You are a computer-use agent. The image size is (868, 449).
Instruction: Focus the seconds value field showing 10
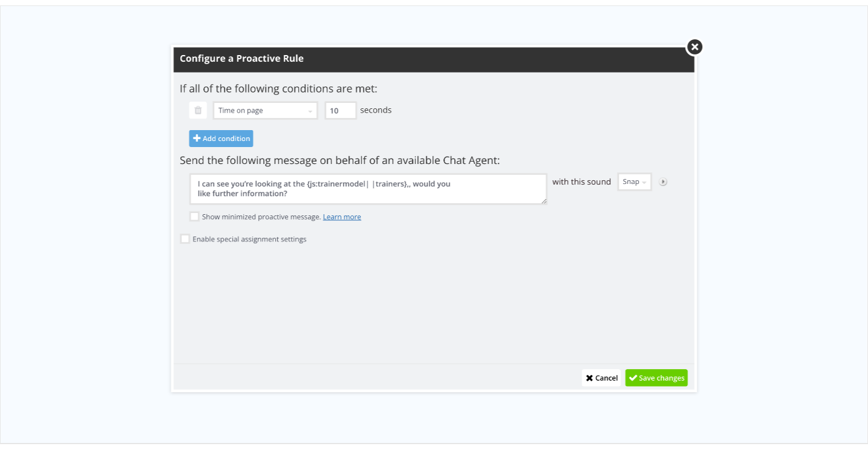coord(340,111)
